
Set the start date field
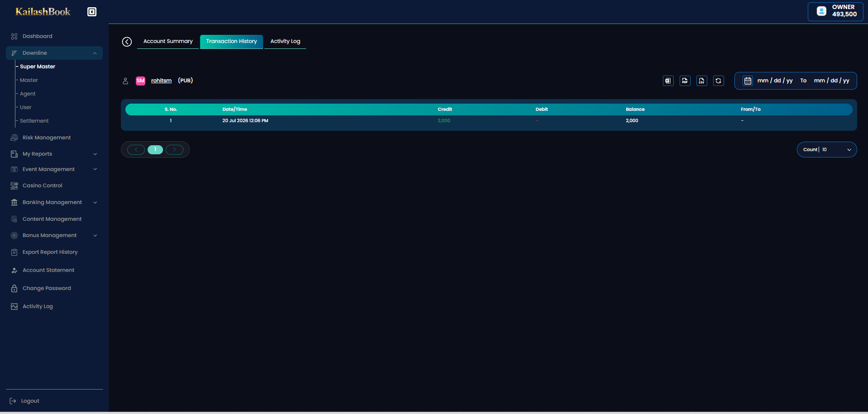775,81
